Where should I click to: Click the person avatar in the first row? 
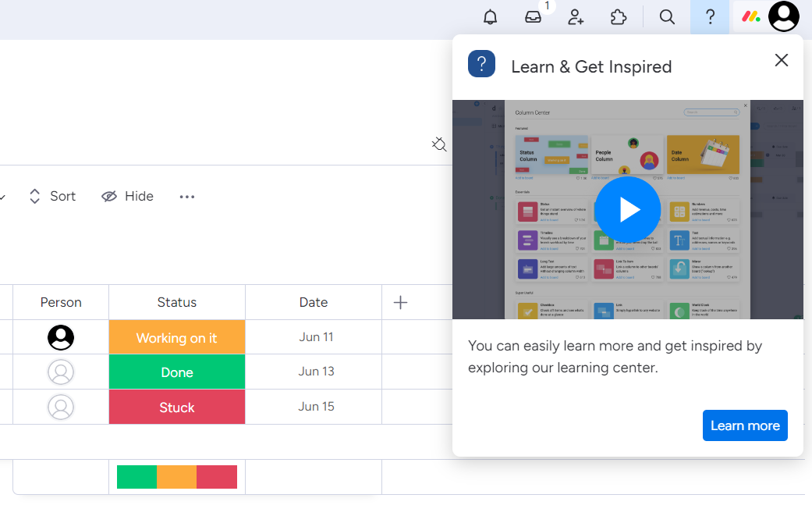(61, 337)
